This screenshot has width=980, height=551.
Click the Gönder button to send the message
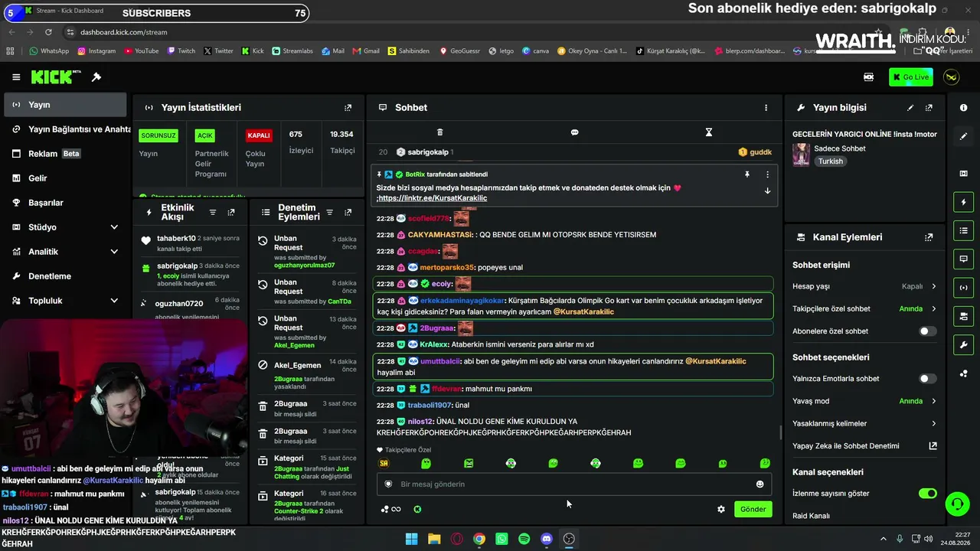[x=753, y=509]
